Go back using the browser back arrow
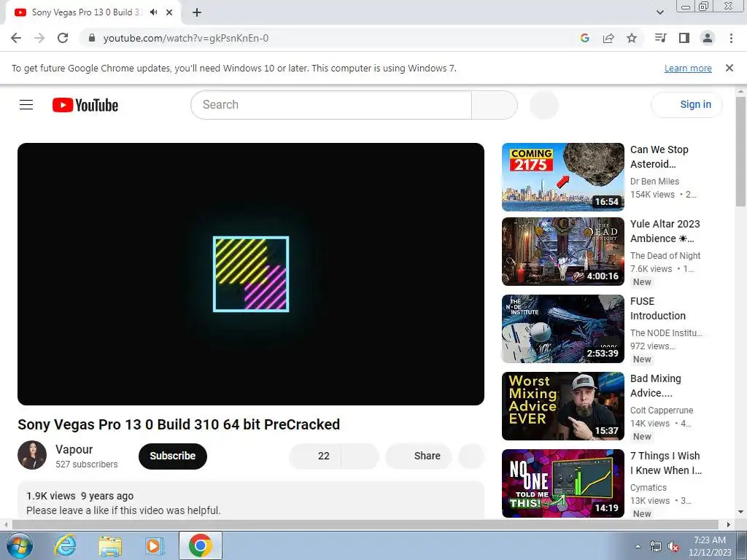 [16, 38]
